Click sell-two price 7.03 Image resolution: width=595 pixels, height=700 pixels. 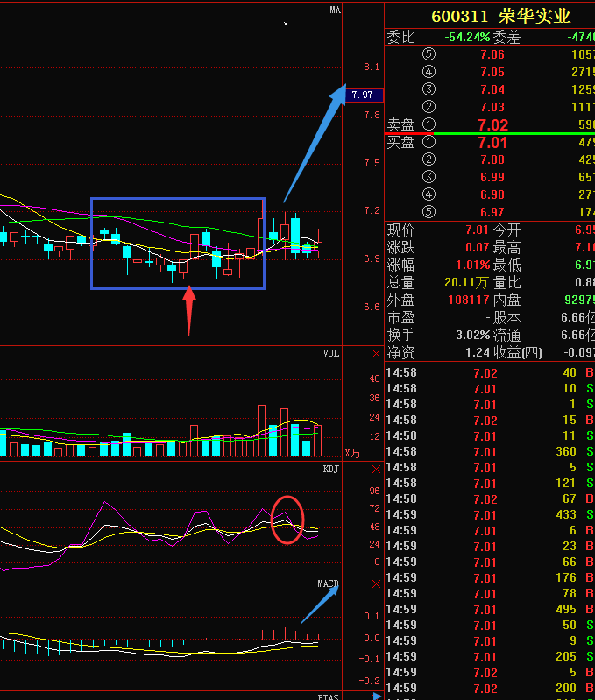tap(492, 107)
